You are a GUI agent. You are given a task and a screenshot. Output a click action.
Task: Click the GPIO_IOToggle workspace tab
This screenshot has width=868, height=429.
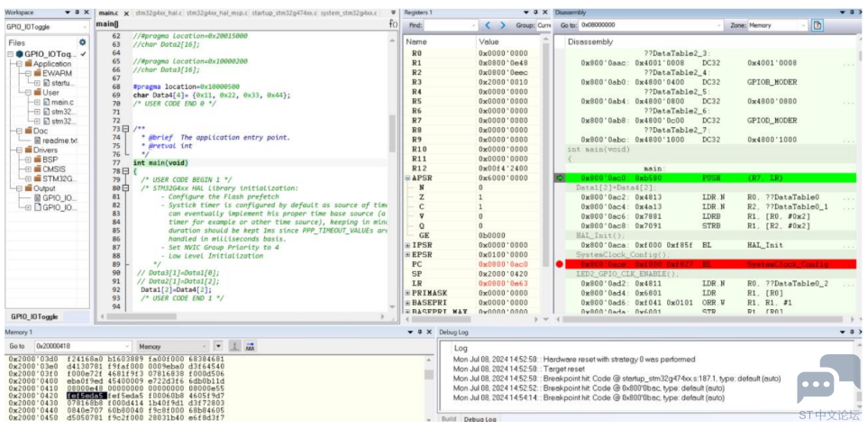34,316
